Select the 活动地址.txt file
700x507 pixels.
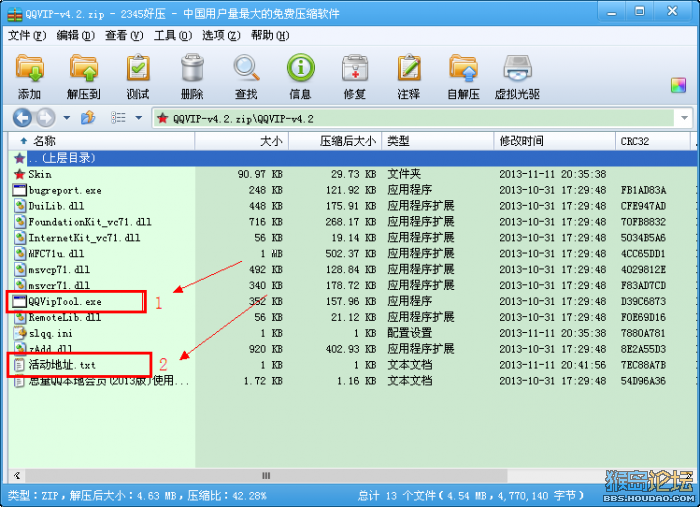62,365
